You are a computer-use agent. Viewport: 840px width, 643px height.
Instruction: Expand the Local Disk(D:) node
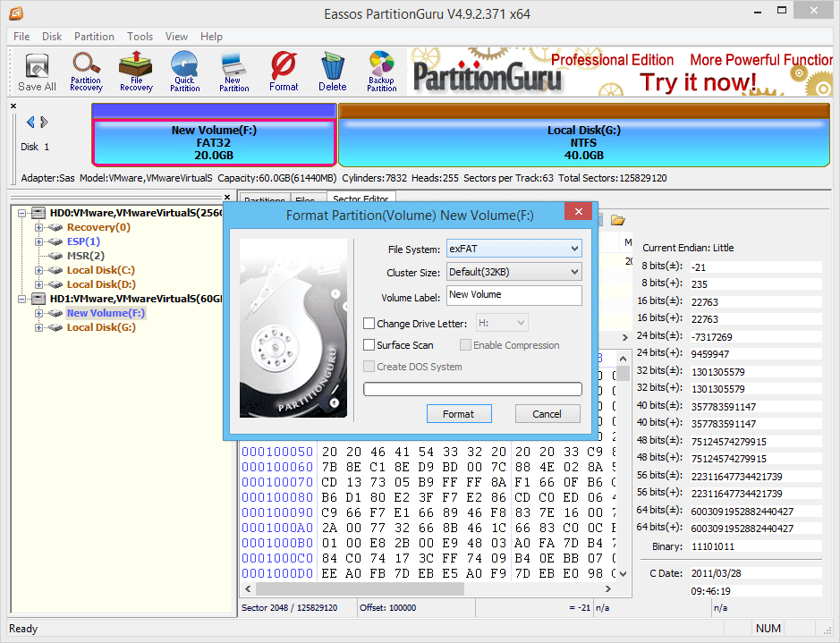[38, 284]
